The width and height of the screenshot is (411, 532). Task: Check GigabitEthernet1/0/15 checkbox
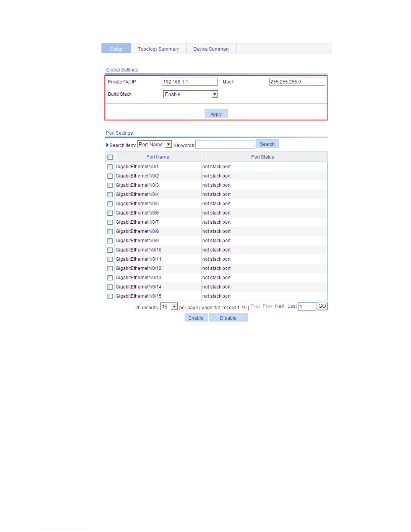click(x=110, y=296)
